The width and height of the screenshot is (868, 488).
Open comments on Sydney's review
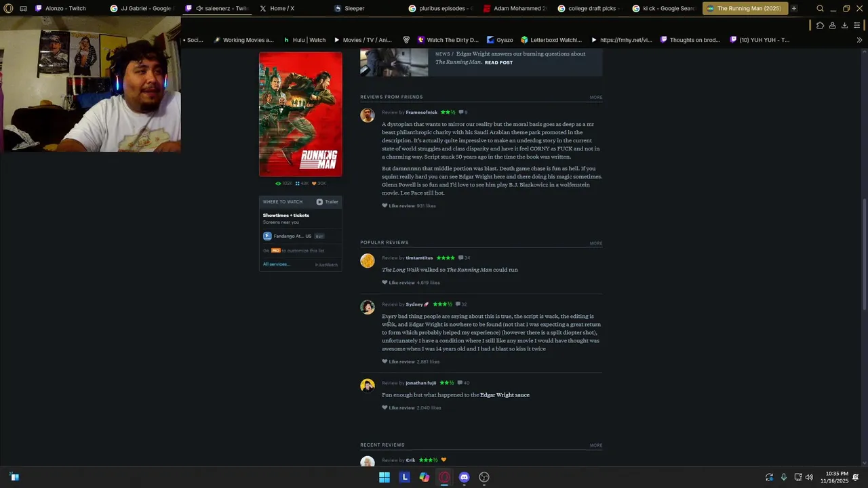click(461, 304)
